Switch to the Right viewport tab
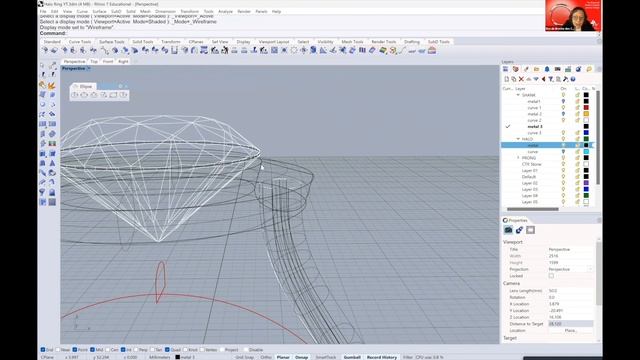This screenshot has height=360, width=640. tap(123, 61)
